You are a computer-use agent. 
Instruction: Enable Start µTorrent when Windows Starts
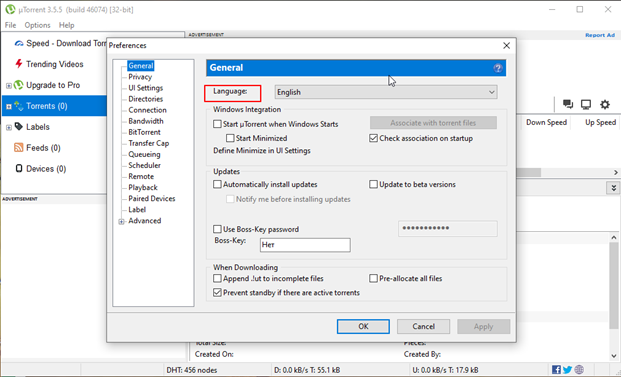tap(217, 124)
